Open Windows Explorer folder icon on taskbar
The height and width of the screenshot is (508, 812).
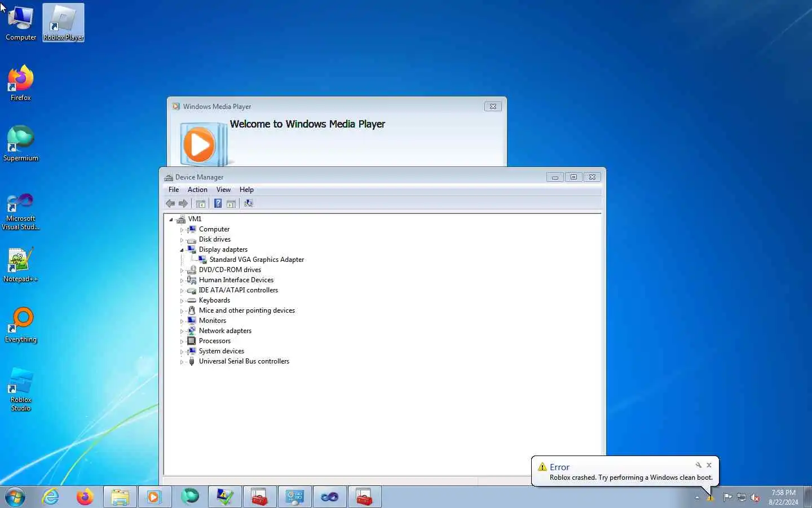[120, 497]
